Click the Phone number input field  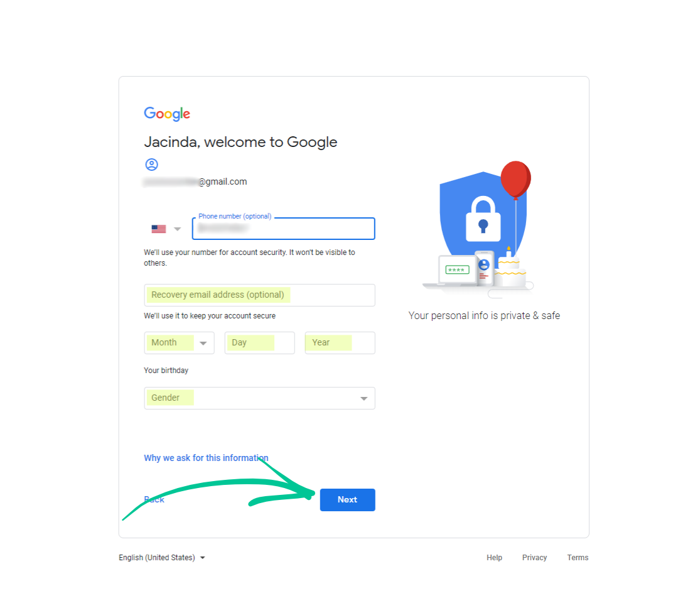(284, 229)
